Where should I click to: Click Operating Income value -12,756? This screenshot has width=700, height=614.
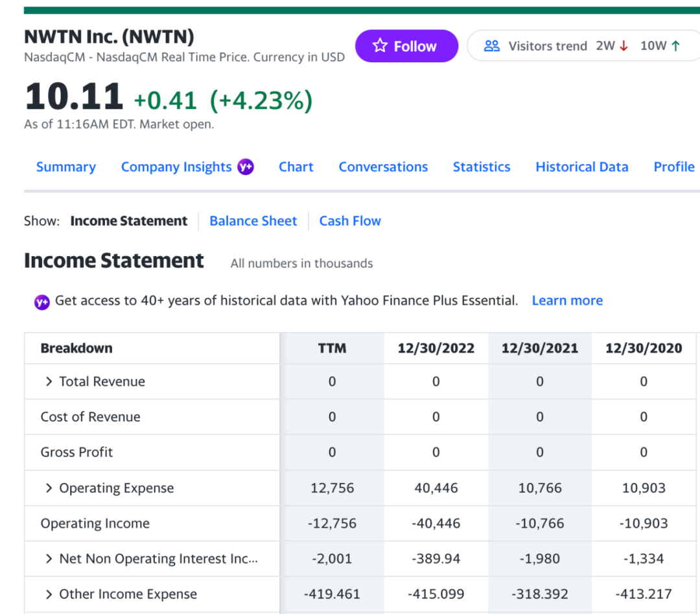(332, 523)
